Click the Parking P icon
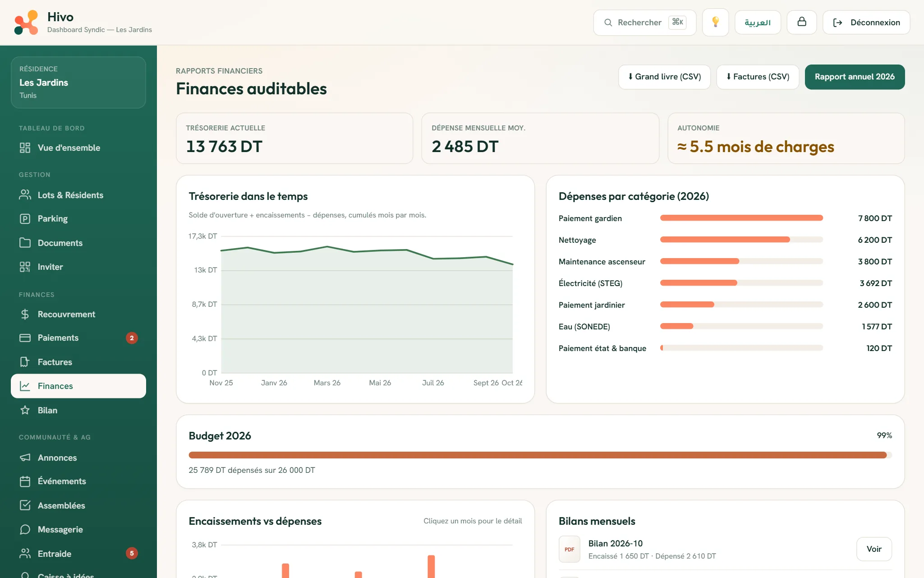The image size is (924, 578). click(25, 219)
